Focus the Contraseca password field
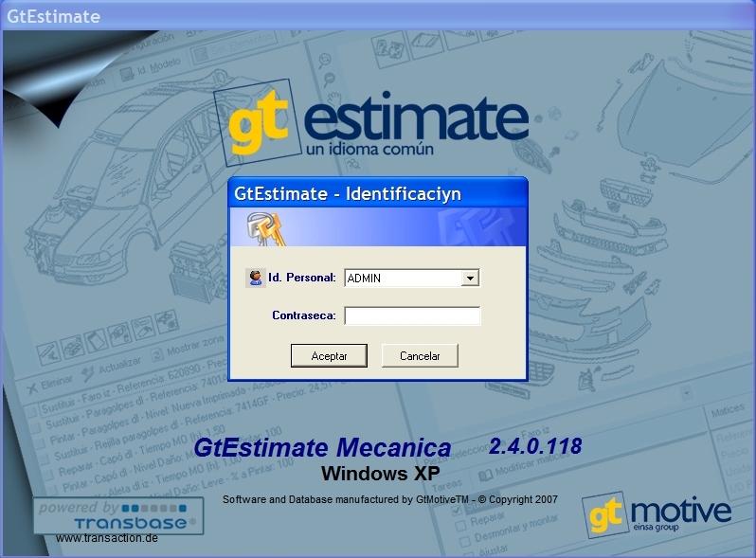This screenshot has width=756, height=558. coord(412,315)
